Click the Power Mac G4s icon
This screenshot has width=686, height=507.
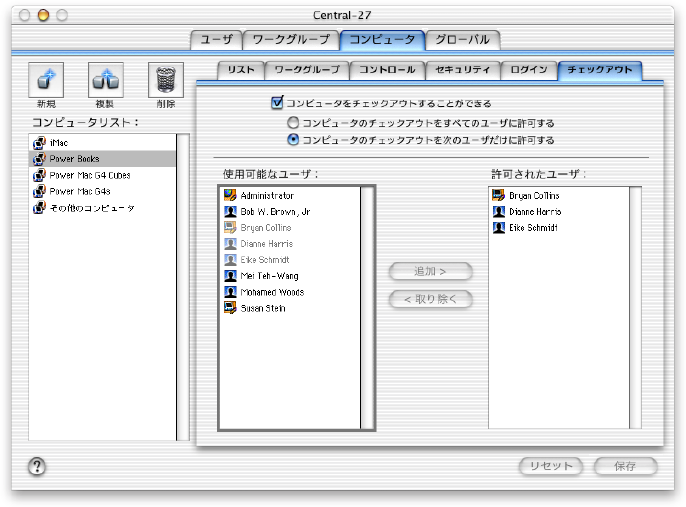39,191
